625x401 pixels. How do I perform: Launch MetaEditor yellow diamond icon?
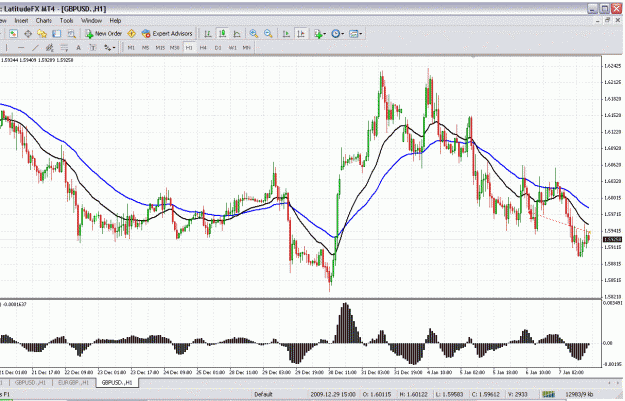132,34
